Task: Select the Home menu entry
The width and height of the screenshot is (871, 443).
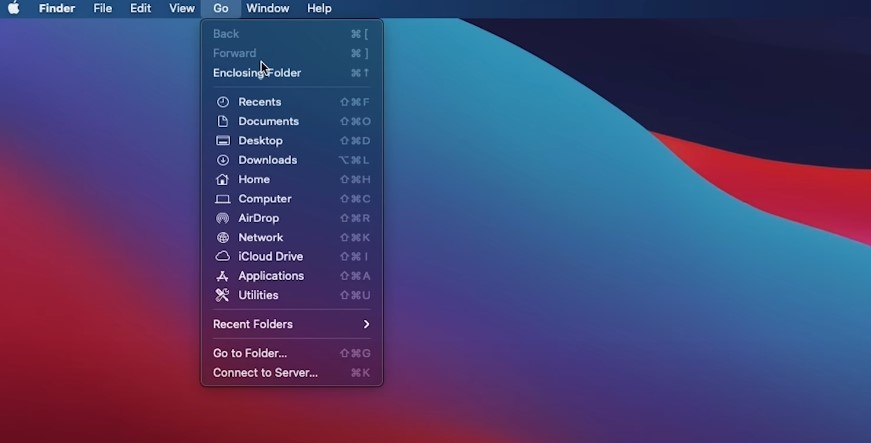Action: click(292, 179)
